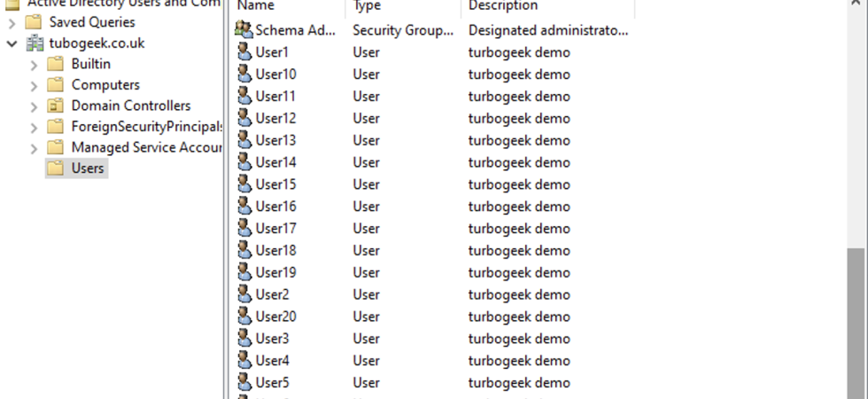
Task: Select the Domain Controllers OU folder icon
Action: coord(55,106)
